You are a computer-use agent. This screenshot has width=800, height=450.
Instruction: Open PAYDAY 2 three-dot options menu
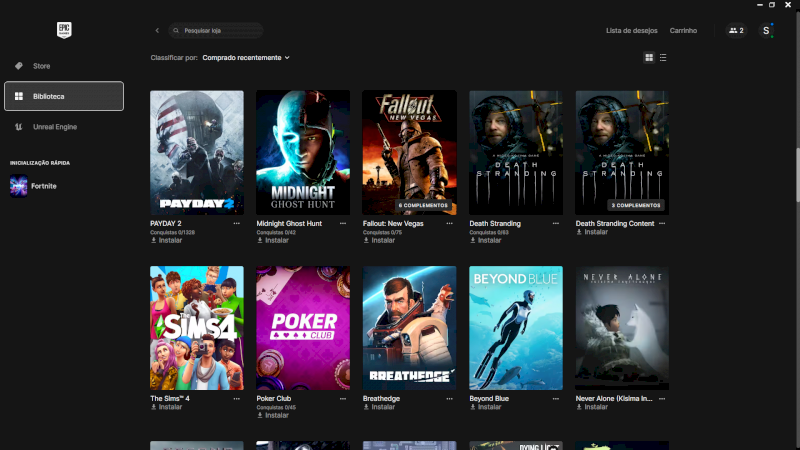click(x=237, y=224)
